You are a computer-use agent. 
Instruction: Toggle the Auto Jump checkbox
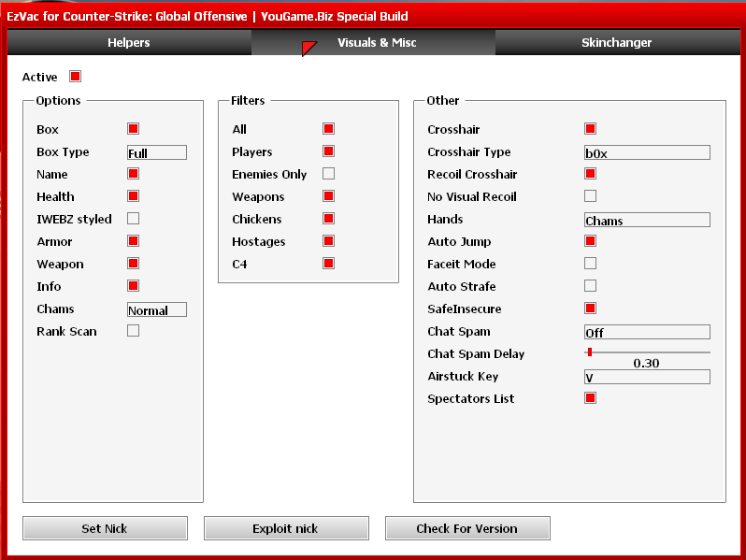(x=591, y=241)
